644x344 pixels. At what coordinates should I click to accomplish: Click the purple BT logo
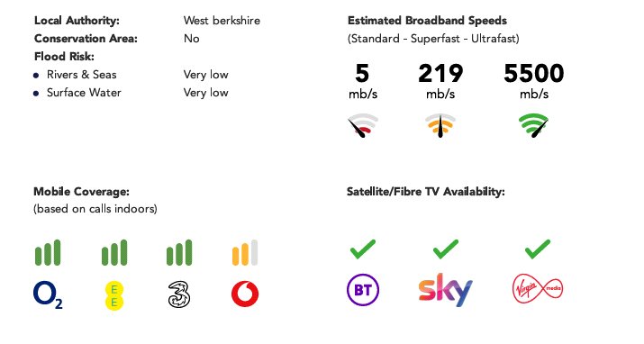[x=363, y=290]
